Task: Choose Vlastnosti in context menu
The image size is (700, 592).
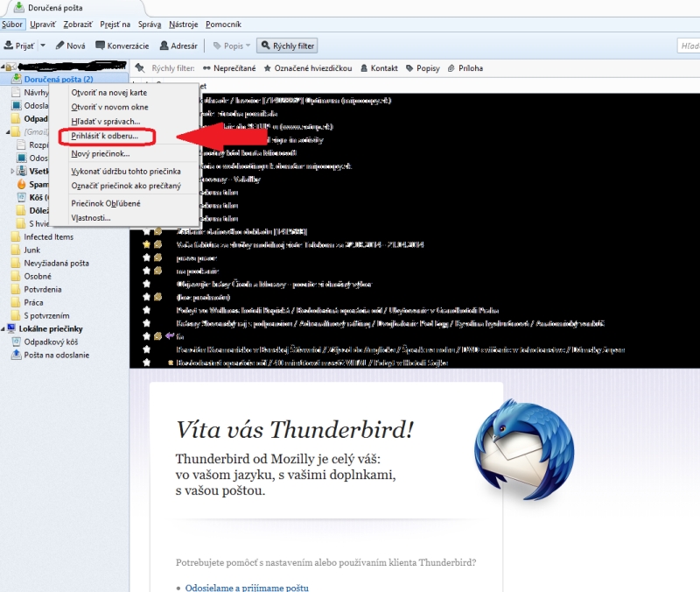Action: (x=91, y=218)
